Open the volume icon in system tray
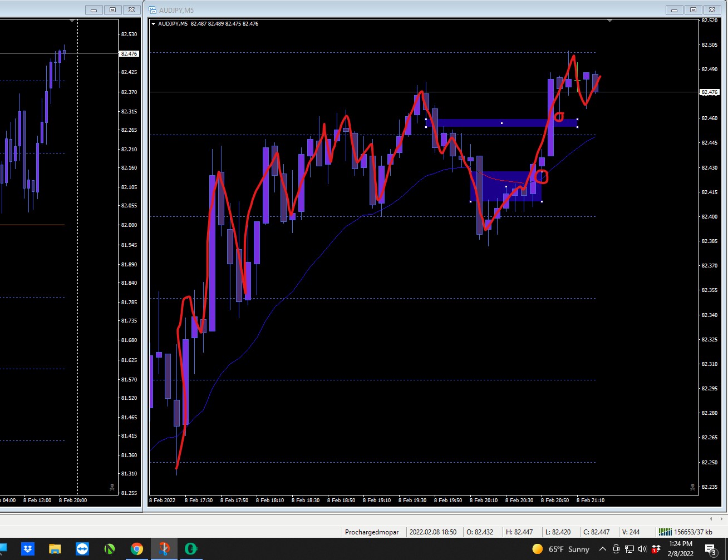The width and height of the screenshot is (728, 560). 642,549
